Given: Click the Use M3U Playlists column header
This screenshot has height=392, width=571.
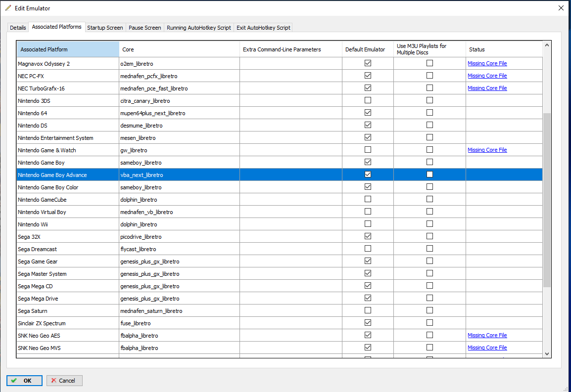Looking at the screenshot, I should [429, 49].
